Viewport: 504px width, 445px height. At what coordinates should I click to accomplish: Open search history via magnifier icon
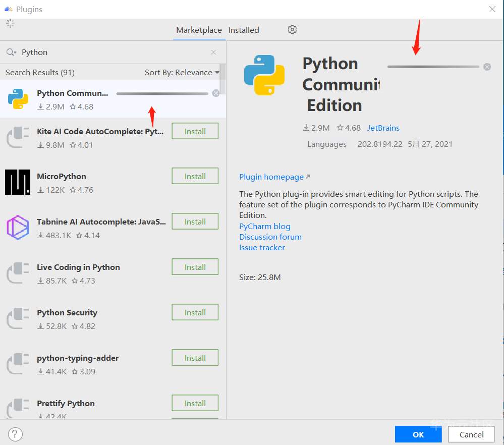tap(11, 52)
